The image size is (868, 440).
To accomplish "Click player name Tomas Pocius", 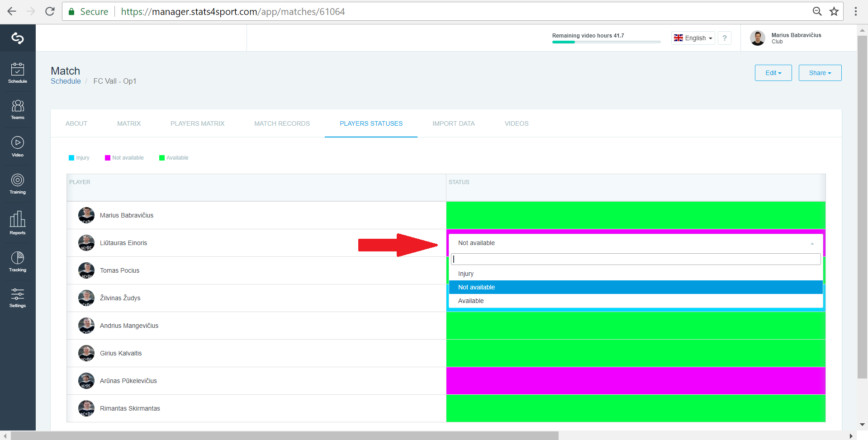I will (119, 270).
